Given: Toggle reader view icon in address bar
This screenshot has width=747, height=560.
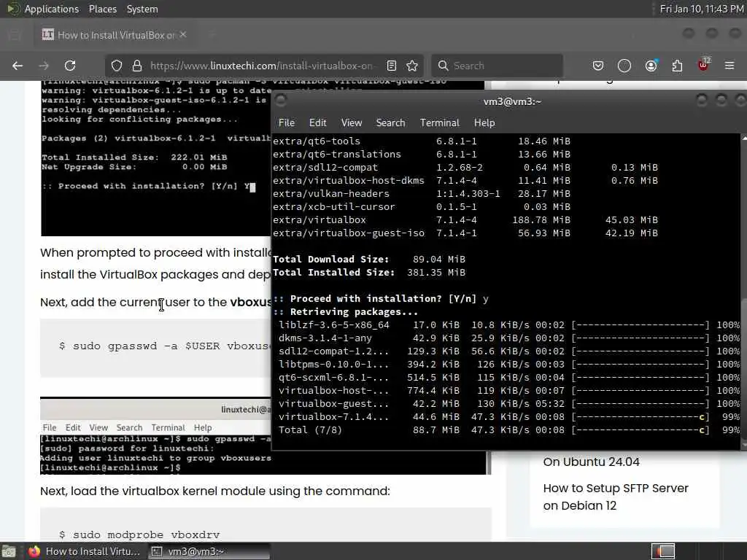Looking at the screenshot, I should (392, 66).
